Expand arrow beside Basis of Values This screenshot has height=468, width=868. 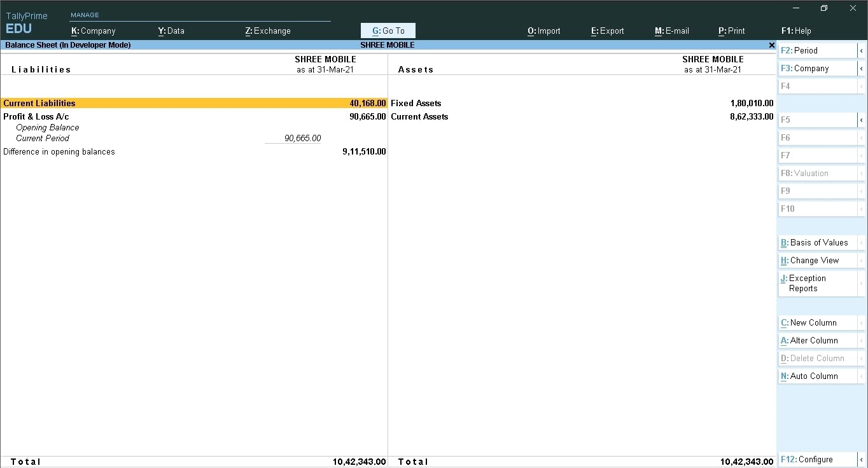tap(861, 242)
